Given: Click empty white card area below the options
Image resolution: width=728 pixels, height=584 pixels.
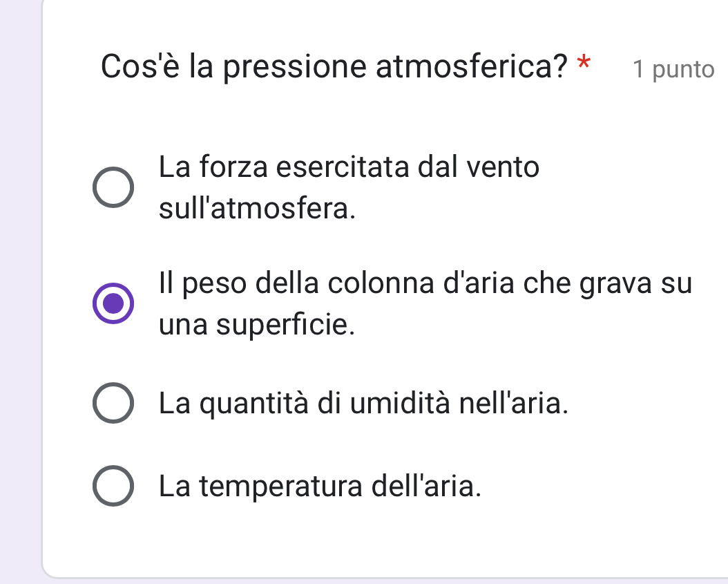Looking at the screenshot, I should 380,539.
